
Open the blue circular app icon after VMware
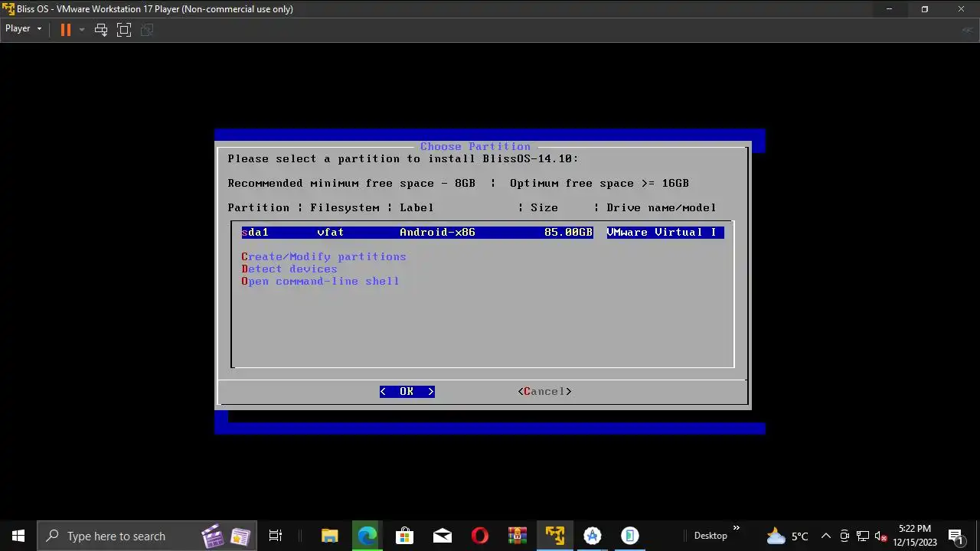tap(592, 536)
